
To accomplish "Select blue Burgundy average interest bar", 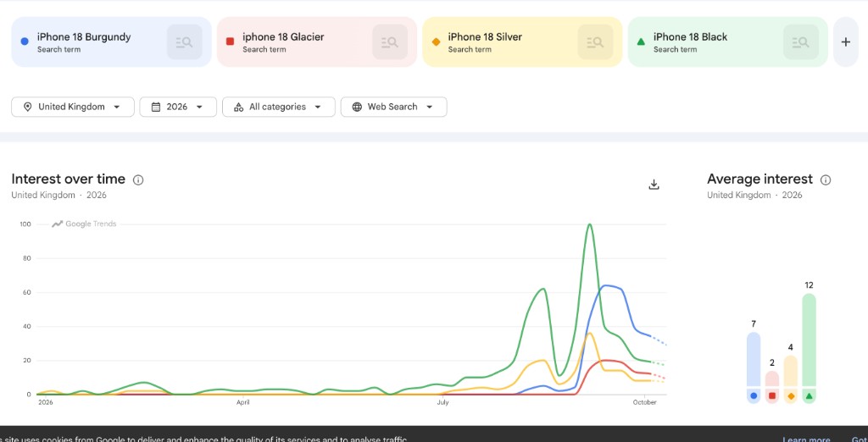I will [x=754, y=367].
